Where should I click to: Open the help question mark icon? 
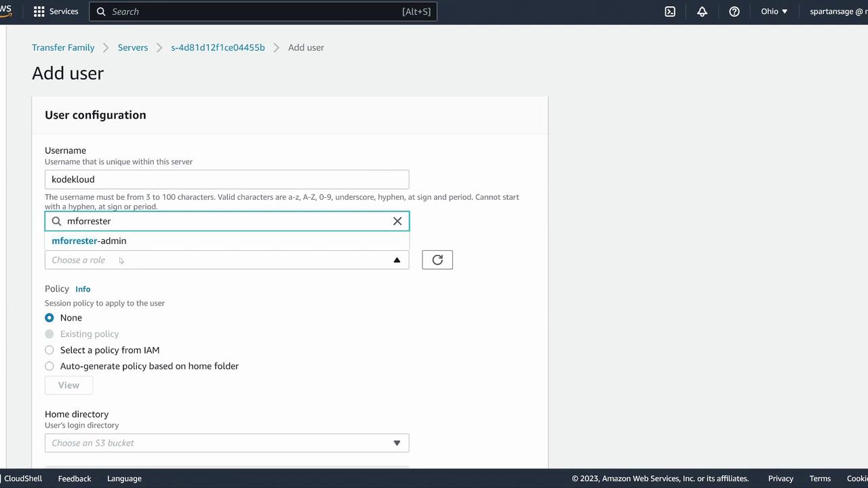pos(734,12)
